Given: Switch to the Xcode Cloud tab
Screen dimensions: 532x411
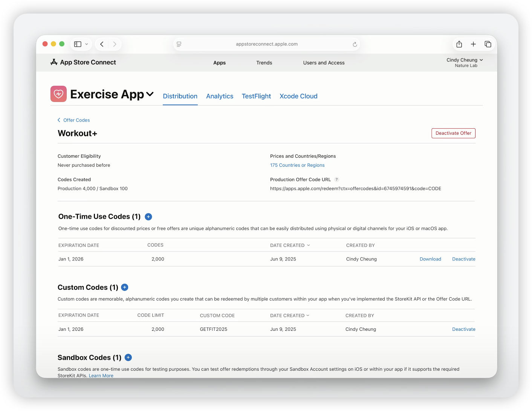Looking at the screenshot, I should 298,96.
